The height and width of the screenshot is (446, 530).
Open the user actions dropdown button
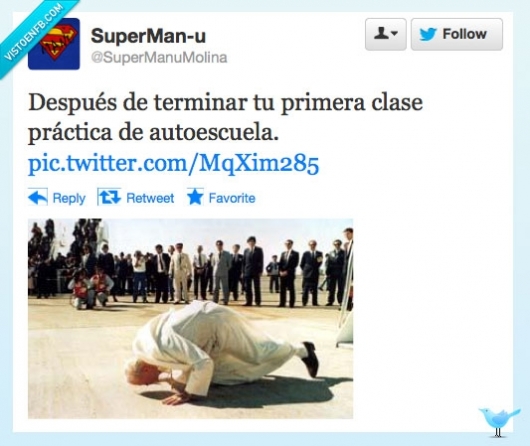(x=386, y=34)
